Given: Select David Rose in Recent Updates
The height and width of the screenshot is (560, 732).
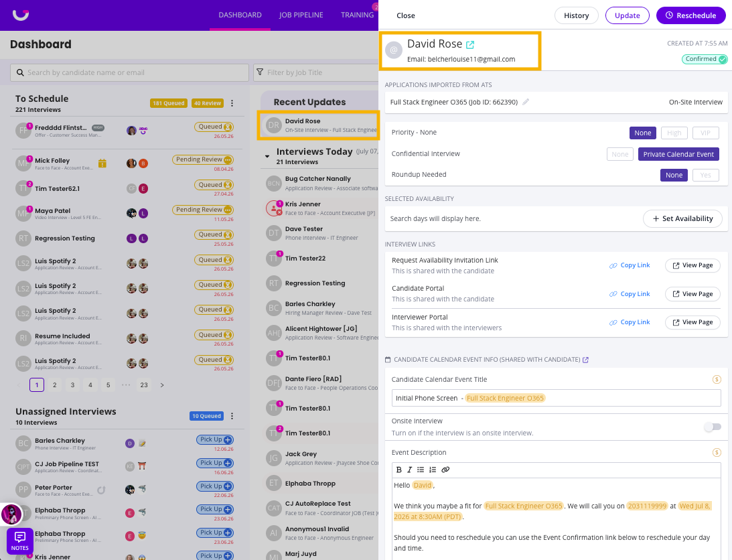Looking at the screenshot, I should (318, 125).
